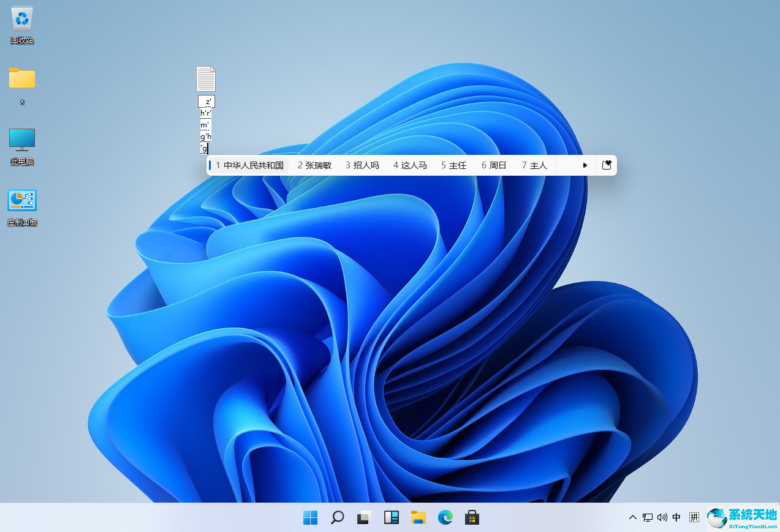Open the IME emoji and symbols panel

coord(607,165)
